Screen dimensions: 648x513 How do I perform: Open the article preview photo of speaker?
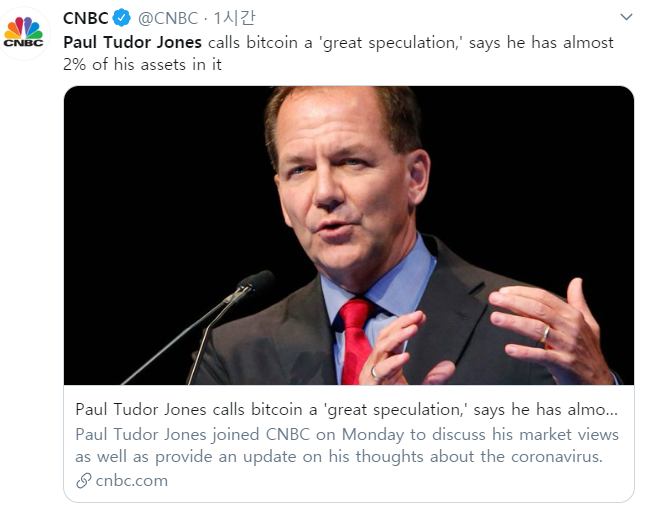click(349, 235)
